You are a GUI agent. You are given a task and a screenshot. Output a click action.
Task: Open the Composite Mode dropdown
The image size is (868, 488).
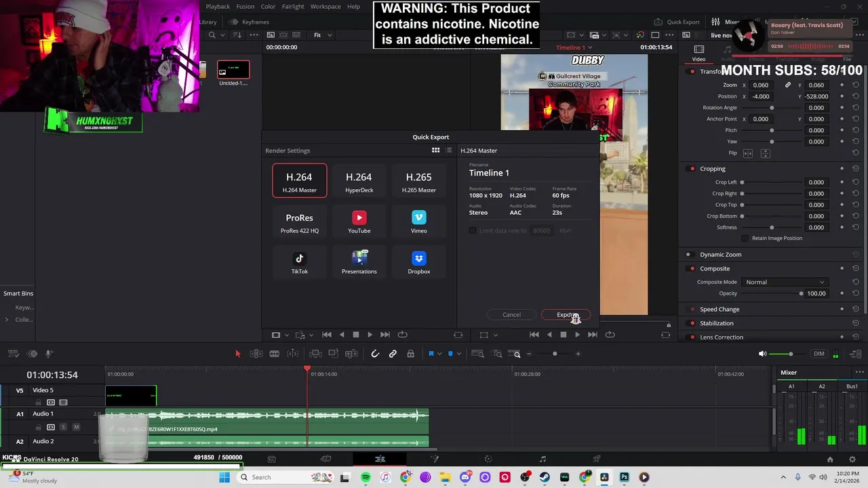(785, 282)
